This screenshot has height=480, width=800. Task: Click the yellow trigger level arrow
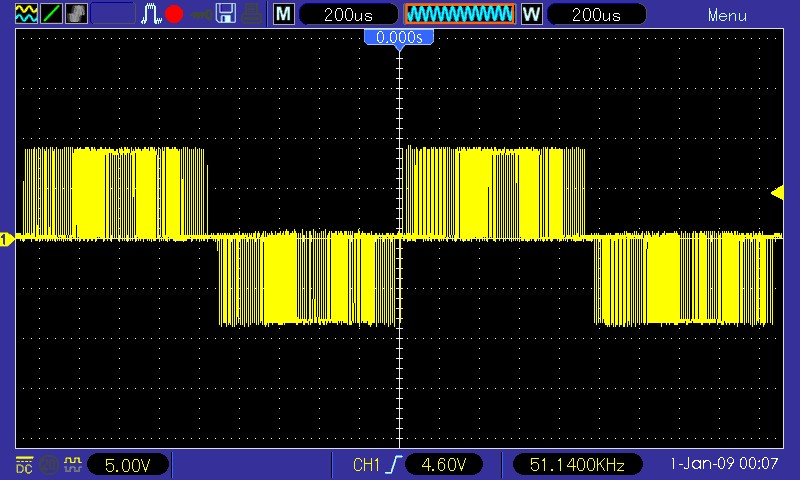click(x=777, y=193)
